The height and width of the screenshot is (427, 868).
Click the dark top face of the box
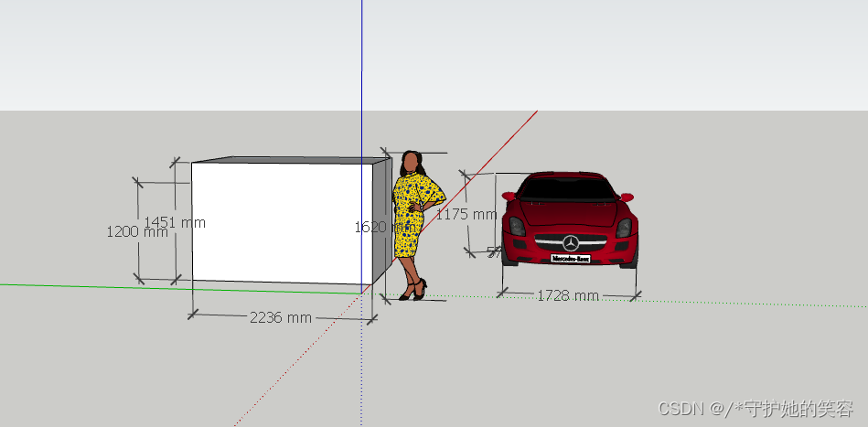(292, 160)
